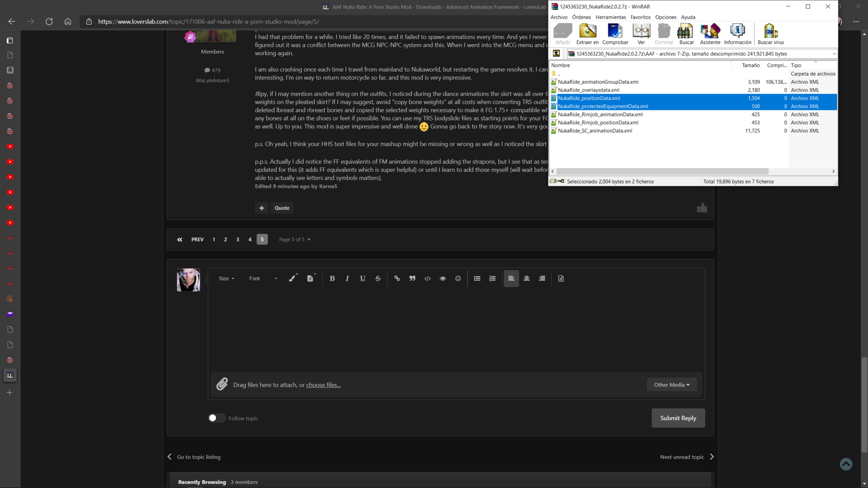This screenshot has width=868, height=488.
Task: Expand the Other Media dropdown
Action: [672, 385]
